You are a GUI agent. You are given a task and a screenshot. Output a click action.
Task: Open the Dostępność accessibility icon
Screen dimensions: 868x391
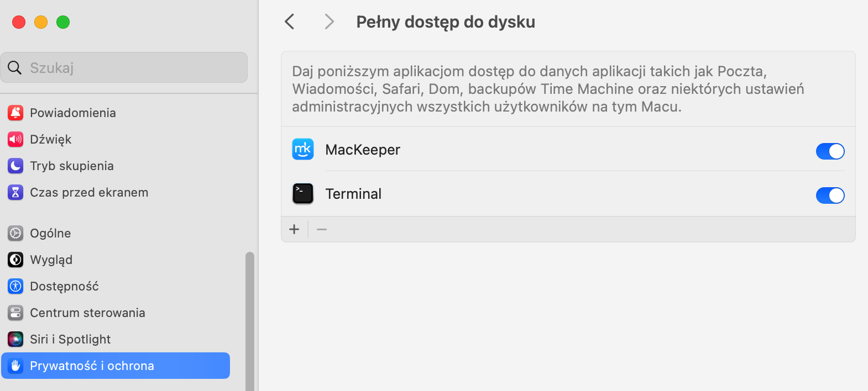tap(15, 286)
